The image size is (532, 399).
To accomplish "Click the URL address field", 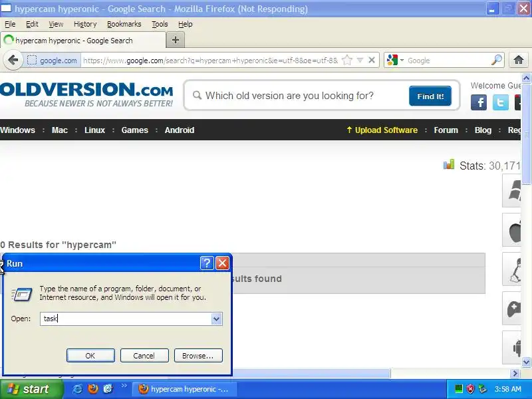I will (x=210, y=61).
